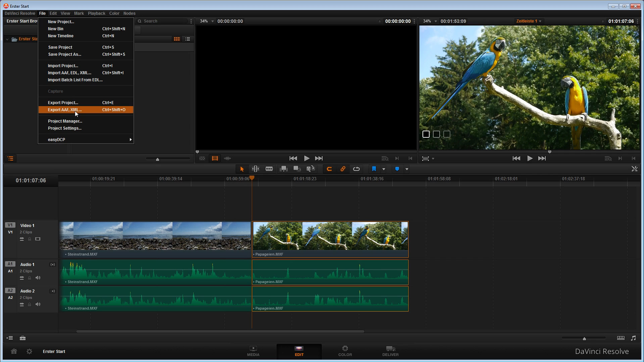
Task: Mute the Audio 2 track speaker
Action: tap(38, 304)
